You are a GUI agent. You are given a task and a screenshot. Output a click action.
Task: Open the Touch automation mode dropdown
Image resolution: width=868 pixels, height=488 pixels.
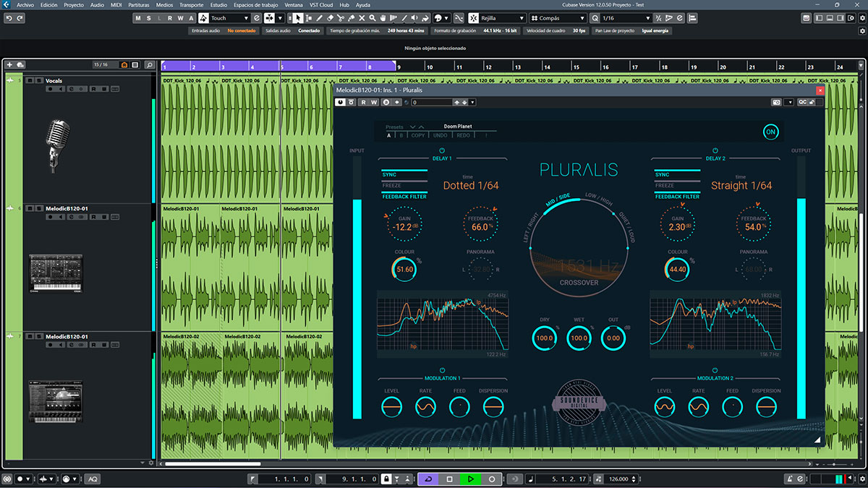click(x=245, y=18)
